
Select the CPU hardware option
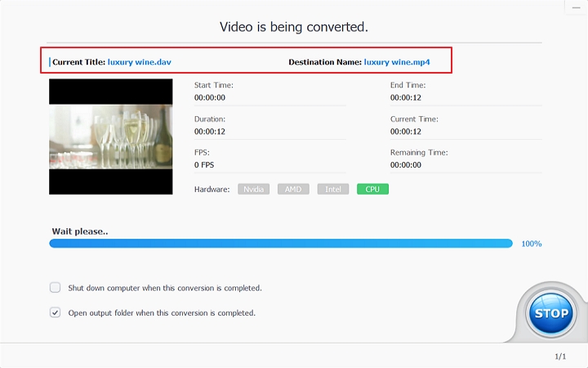[x=372, y=189]
